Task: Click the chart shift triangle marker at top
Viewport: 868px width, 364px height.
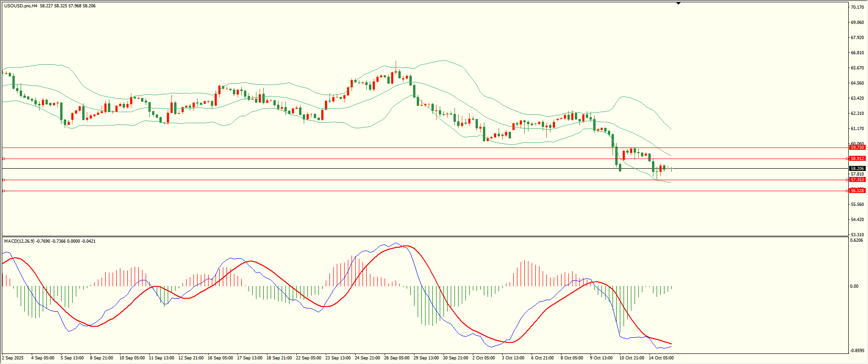Action: point(678,3)
